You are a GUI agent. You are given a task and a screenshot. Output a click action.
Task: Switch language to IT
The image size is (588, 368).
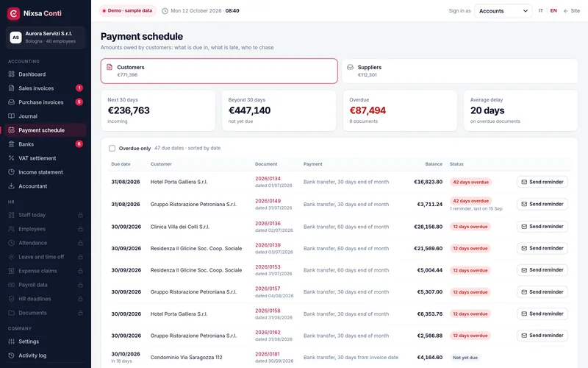tap(541, 11)
